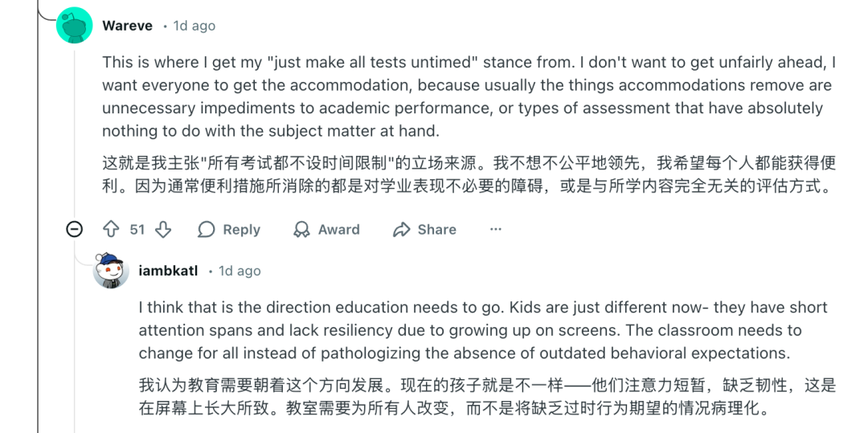Open Wareve's green avatar profile picture

[x=75, y=27]
